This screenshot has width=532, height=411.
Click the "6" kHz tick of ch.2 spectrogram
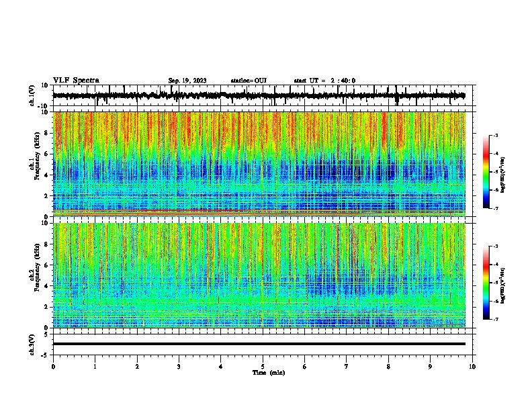point(46,265)
